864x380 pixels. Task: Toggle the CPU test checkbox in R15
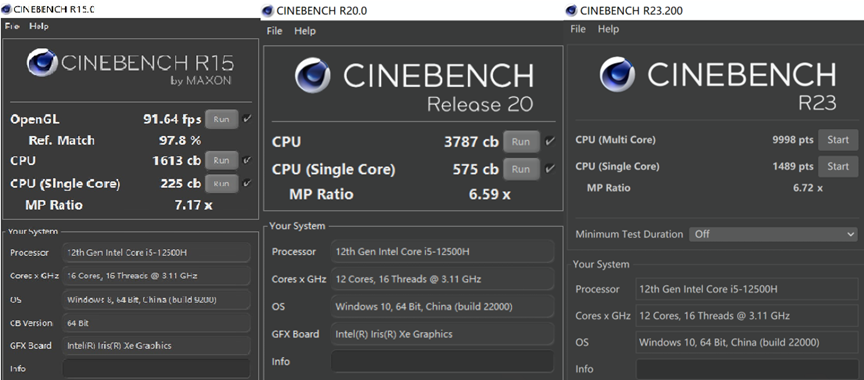247,160
